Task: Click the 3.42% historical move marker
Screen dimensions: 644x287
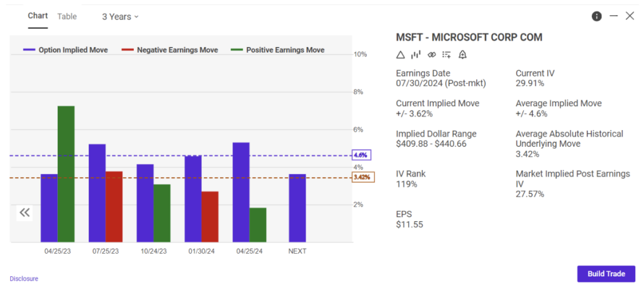Action: point(364,178)
